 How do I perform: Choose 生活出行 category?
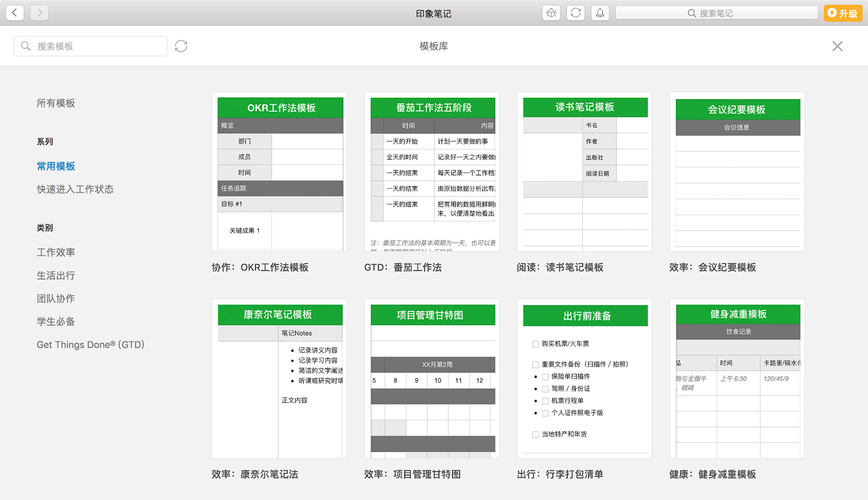tap(56, 276)
